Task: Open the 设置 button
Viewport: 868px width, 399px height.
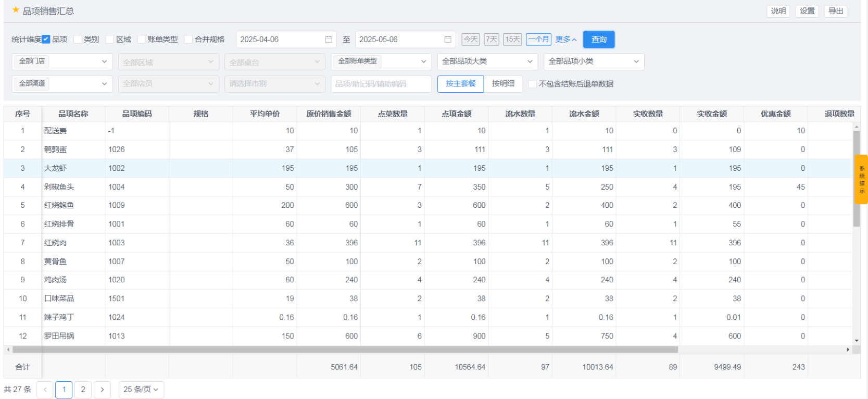Action: click(807, 11)
